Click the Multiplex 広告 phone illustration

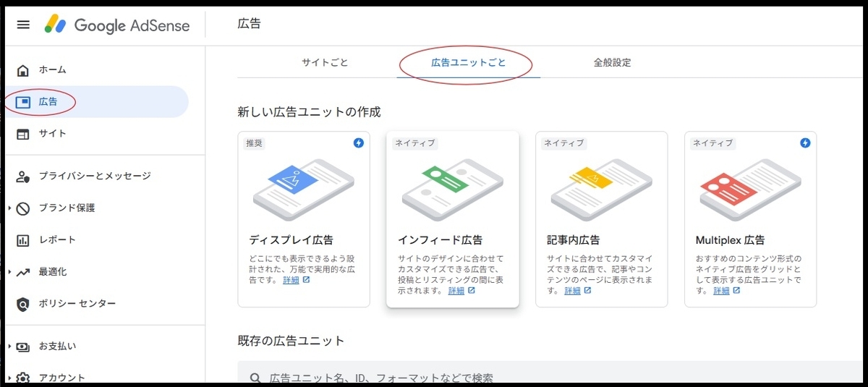coord(751,190)
